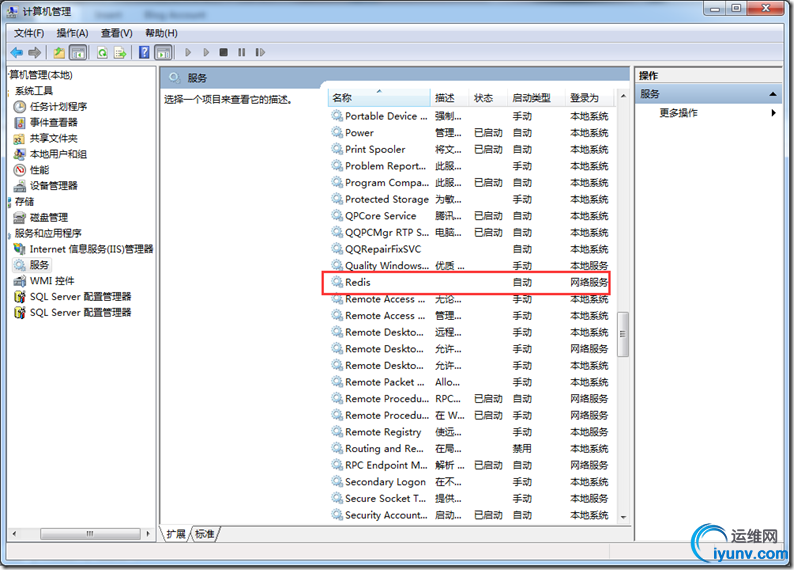Image resolution: width=794 pixels, height=570 pixels.
Task: Select the Protected Storage service
Action: pyautogui.click(x=469, y=199)
